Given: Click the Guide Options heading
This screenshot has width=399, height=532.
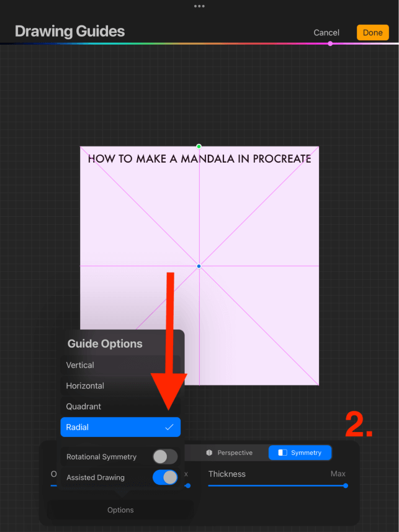Looking at the screenshot, I should click(x=105, y=344).
